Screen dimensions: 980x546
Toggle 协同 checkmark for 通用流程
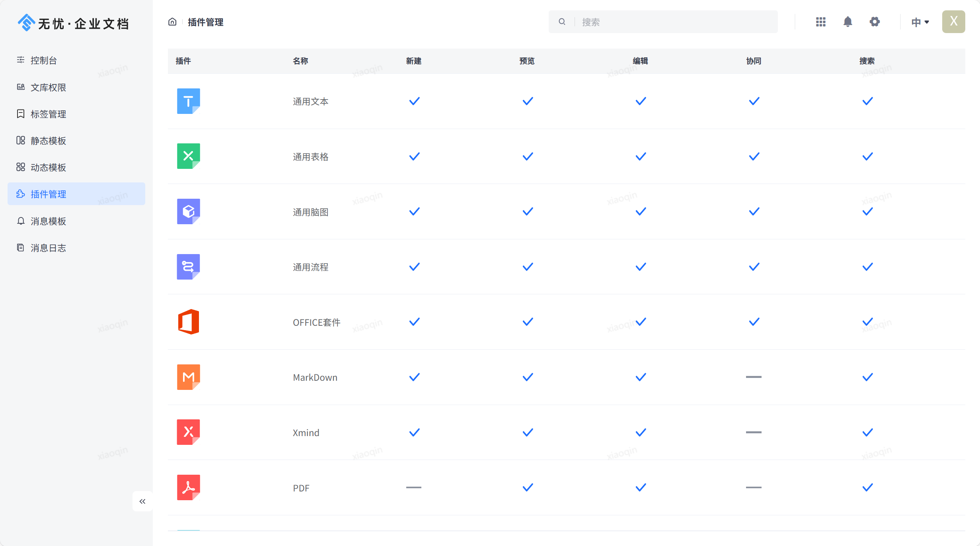click(x=754, y=267)
